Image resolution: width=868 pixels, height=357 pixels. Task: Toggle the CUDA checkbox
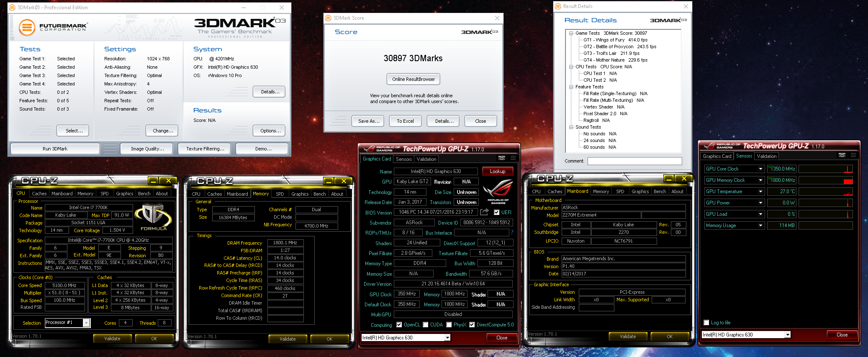point(426,325)
